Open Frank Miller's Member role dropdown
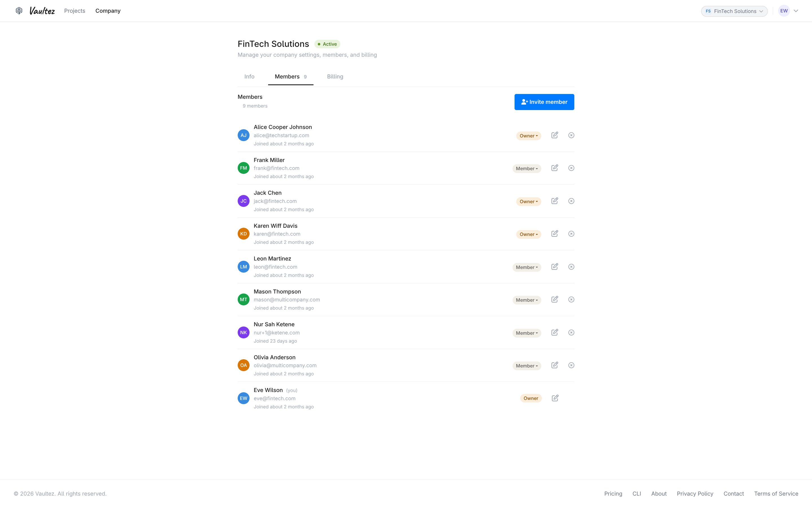This screenshot has height=508, width=812. click(x=526, y=169)
